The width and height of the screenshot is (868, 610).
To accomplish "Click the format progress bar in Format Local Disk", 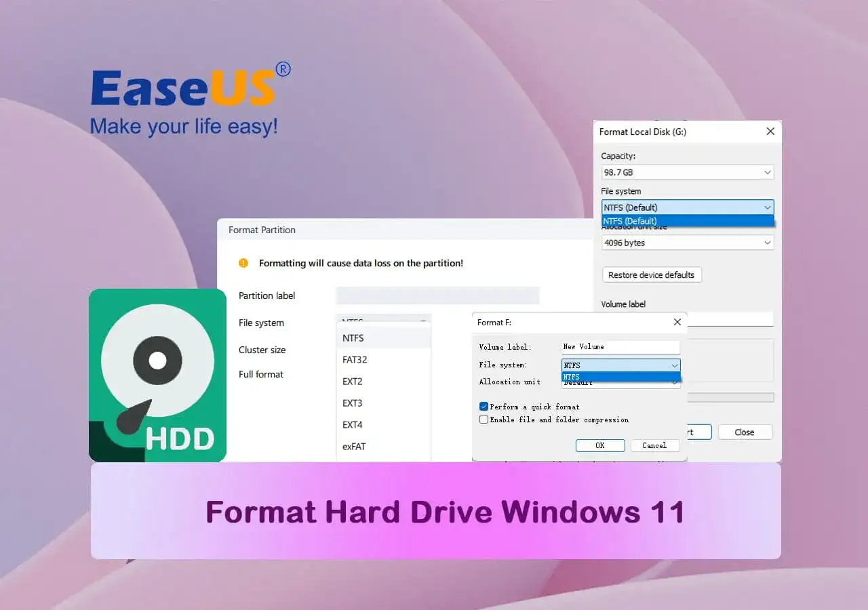I will tap(730, 397).
